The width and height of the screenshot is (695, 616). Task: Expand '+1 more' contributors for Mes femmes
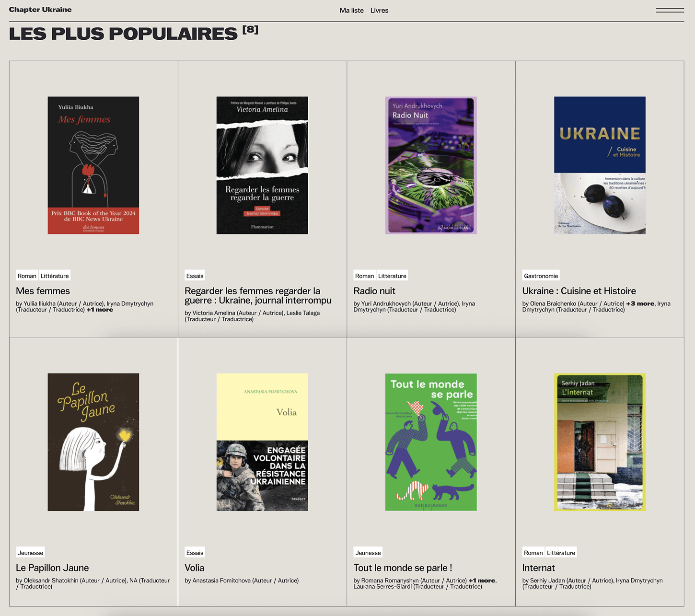click(x=100, y=310)
